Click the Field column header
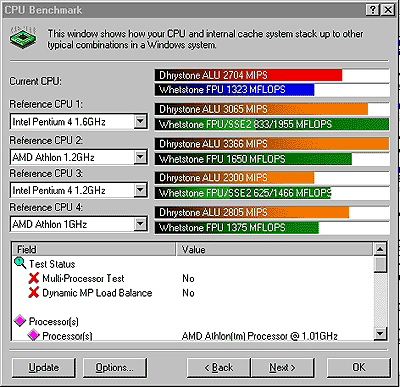400x387 pixels. point(94,249)
